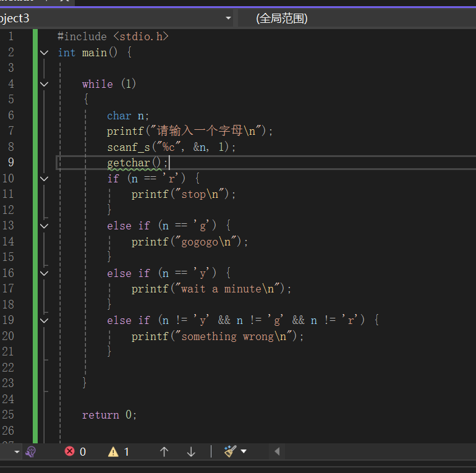Collapse the main() function fold chevron

point(45,53)
